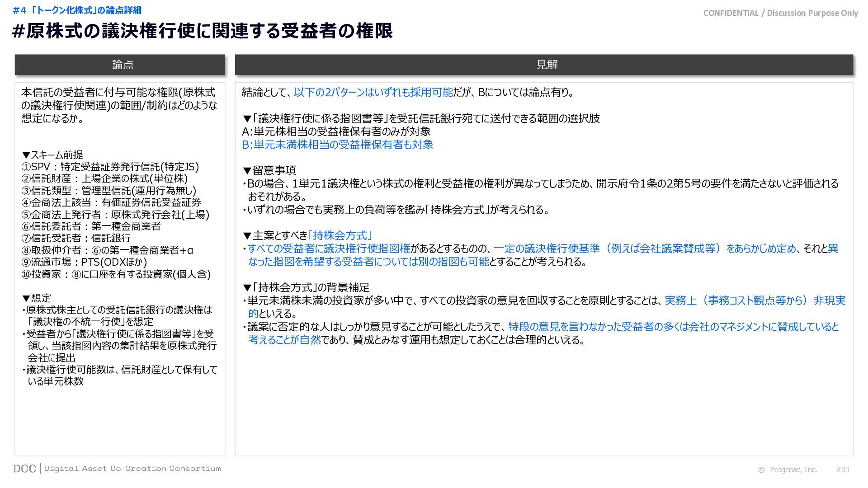Click blue text すべての受益者に議決権行使指図権
868x488 pixels.
[x=329, y=249]
